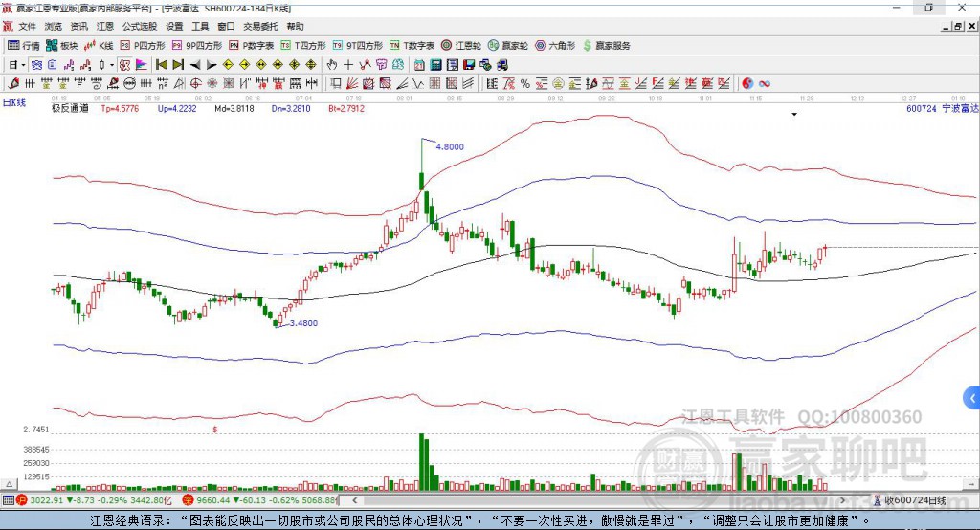Open the calendar date icon
This screenshot has width=980, height=530.
[419, 65]
